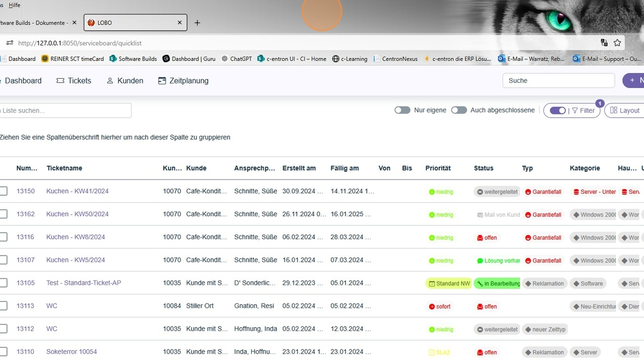Click the red 'sofort' priority badge
The image size is (644, 360).
tap(440, 307)
